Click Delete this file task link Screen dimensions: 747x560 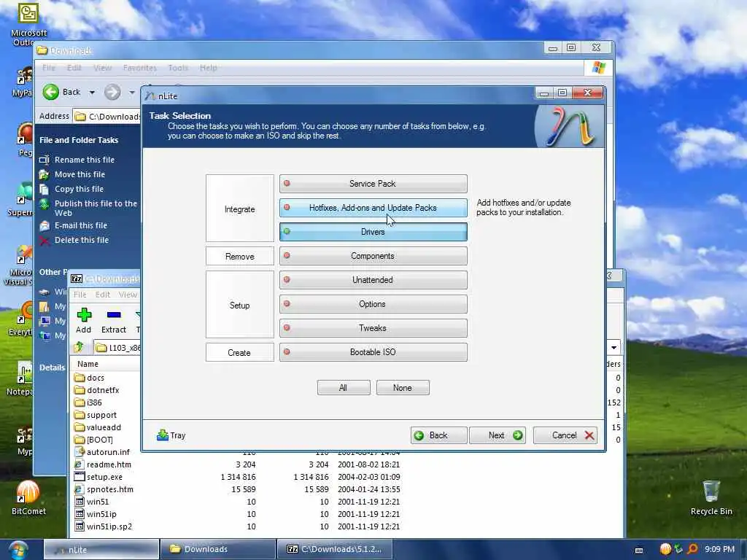click(82, 240)
